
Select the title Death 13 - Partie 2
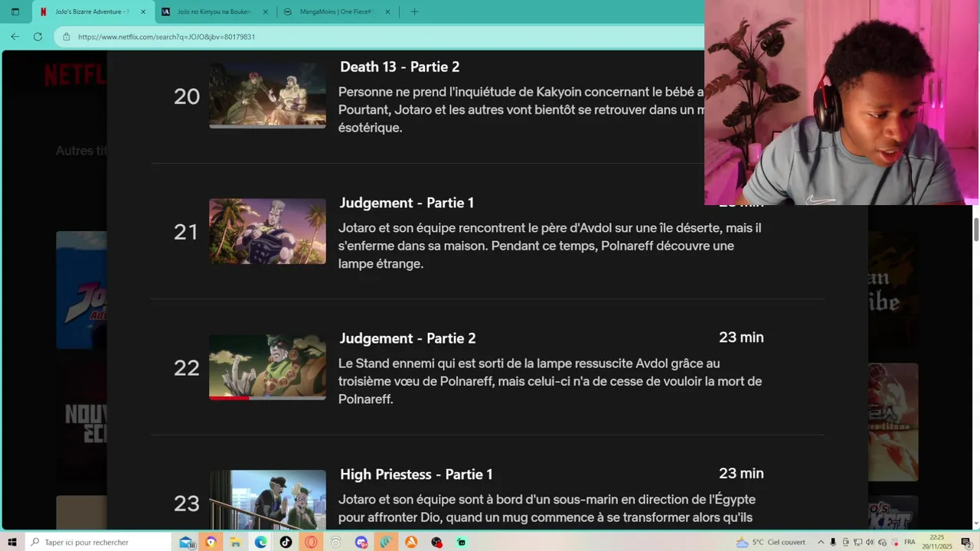400,67
